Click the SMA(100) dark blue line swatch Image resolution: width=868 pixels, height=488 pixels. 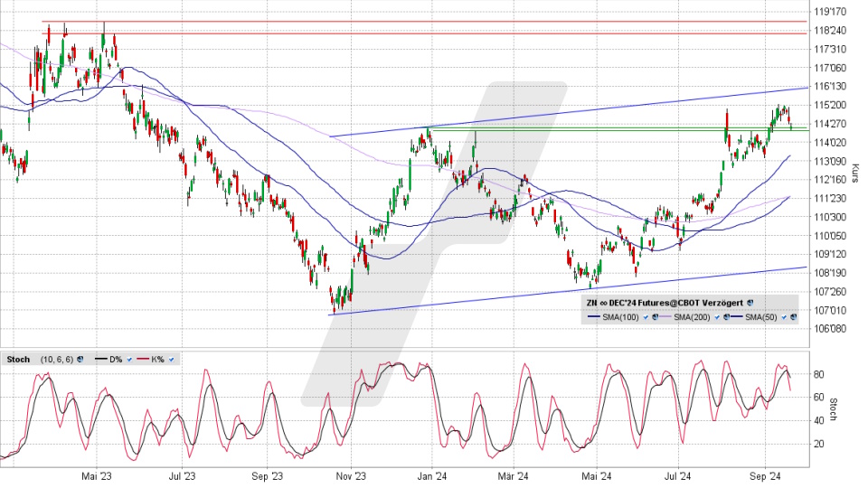coord(594,316)
